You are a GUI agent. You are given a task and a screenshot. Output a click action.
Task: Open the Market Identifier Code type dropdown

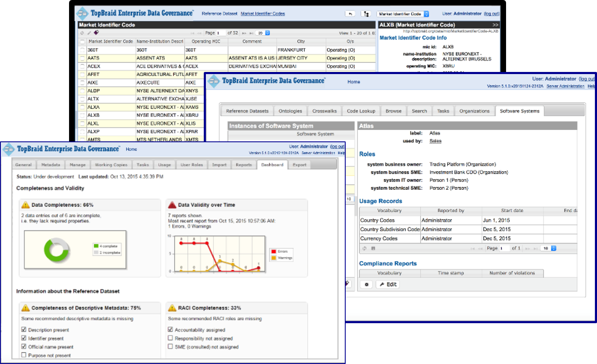point(403,14)
